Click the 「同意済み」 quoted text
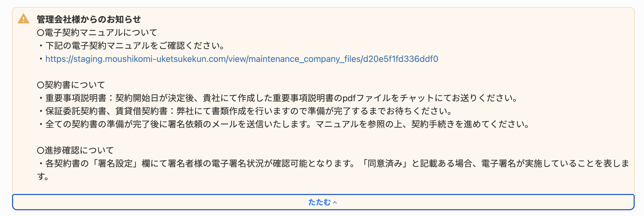Viewport: 644px width, 216px height. click(x=386, y=164)
